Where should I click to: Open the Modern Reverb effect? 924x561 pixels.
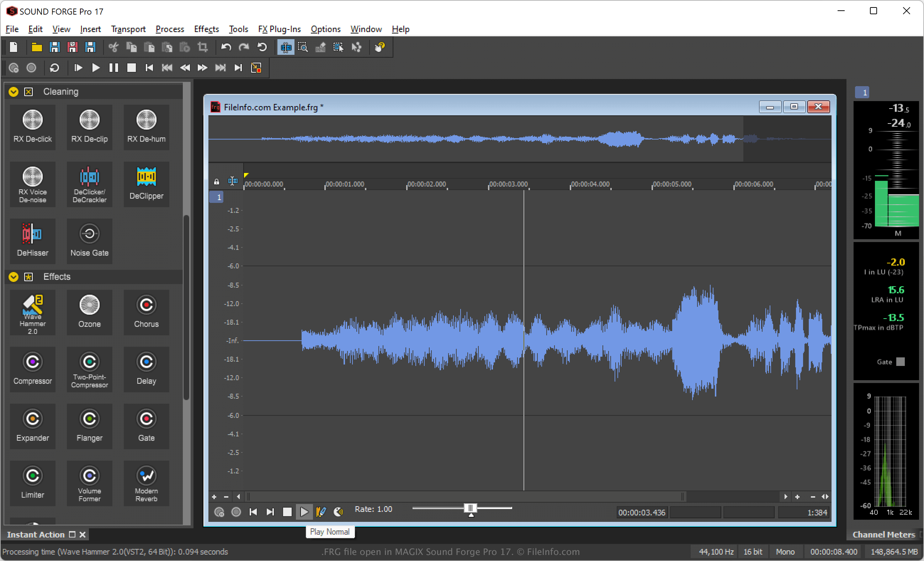(146, 484)
